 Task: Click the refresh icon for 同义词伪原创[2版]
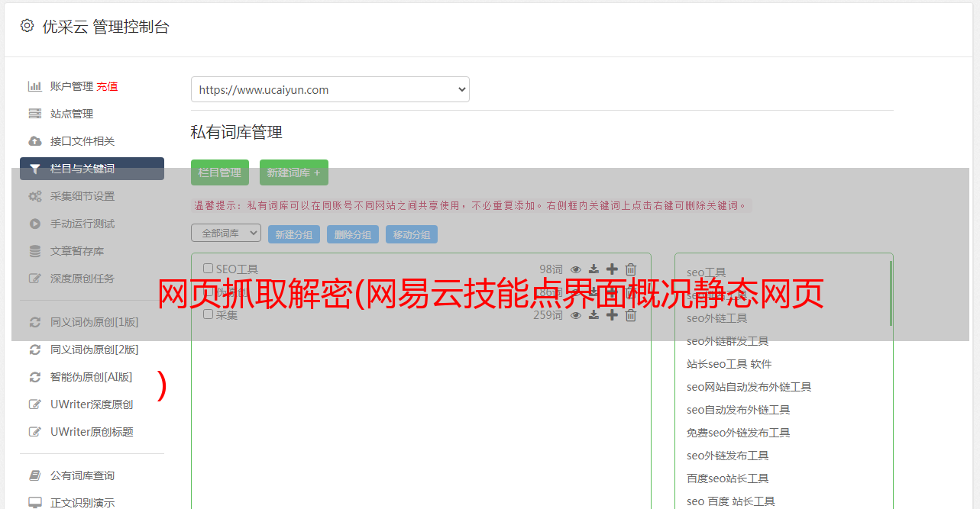34,350
